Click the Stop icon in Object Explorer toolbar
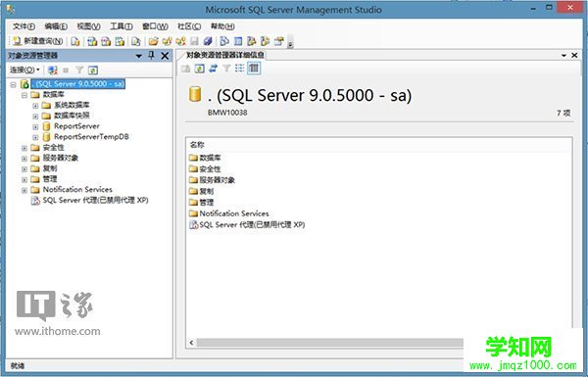This screenshot has height=377, width=588. [66, 71]
